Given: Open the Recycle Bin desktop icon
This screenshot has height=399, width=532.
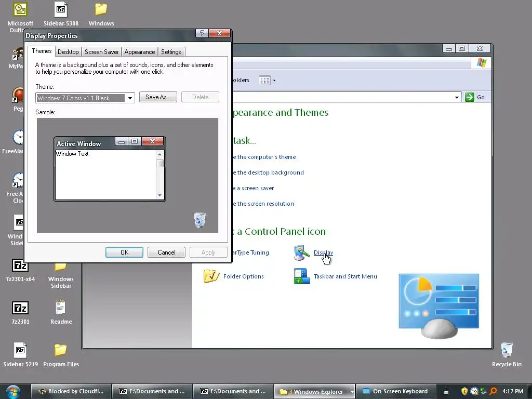Looking at the screenshot, I should tap(507, 350).
